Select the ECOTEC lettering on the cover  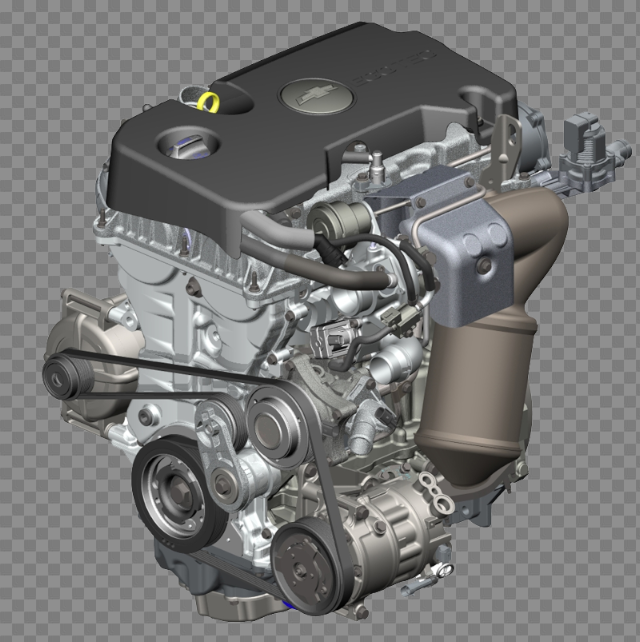click(x=392, y=68)
